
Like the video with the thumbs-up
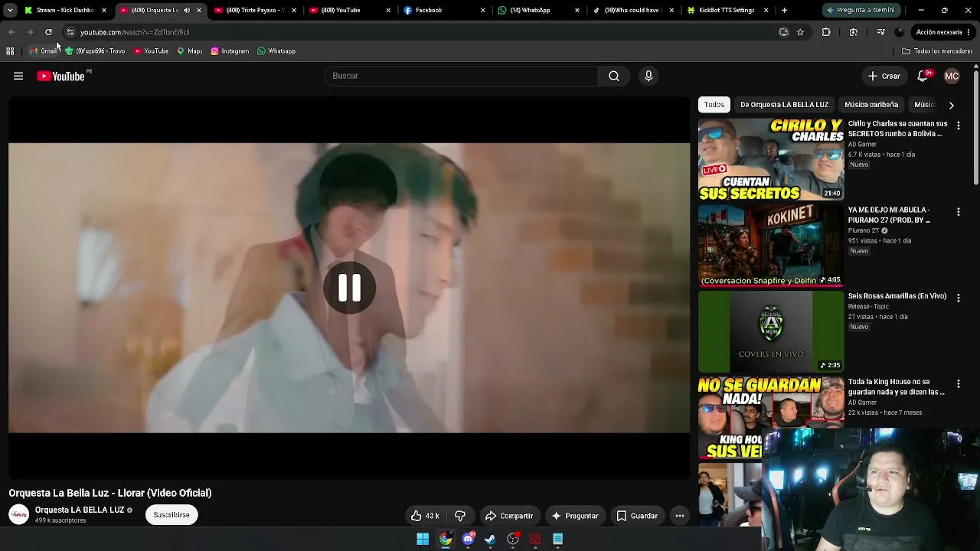coord(424,516)
